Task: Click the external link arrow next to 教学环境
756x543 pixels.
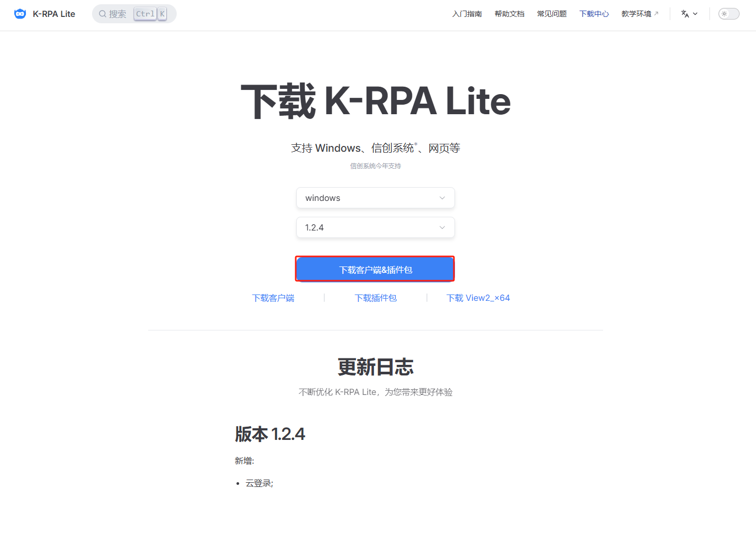Action: click(657, 14)
